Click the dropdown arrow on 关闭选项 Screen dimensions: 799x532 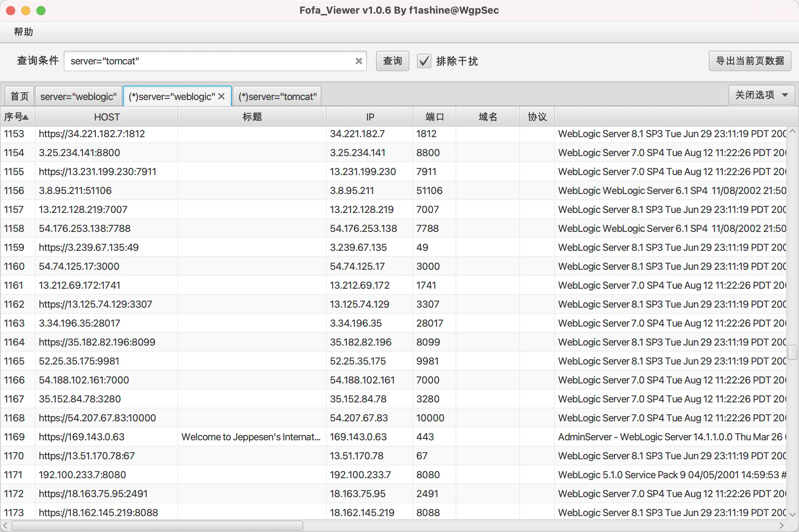tap(784, 95)
